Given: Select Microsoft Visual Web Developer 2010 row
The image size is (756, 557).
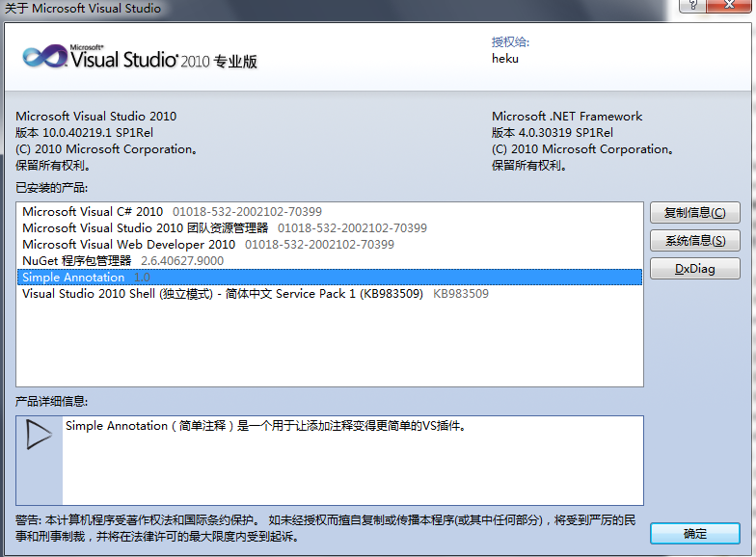Looking at the screenshot, I should pyautogui.click(x=330, y=245).
